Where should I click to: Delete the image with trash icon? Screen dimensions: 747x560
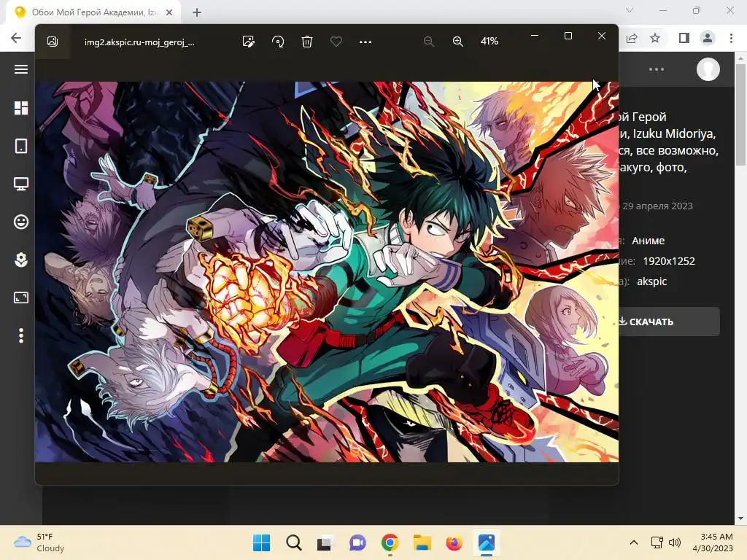pyautogui.click(x=307, y=42)
